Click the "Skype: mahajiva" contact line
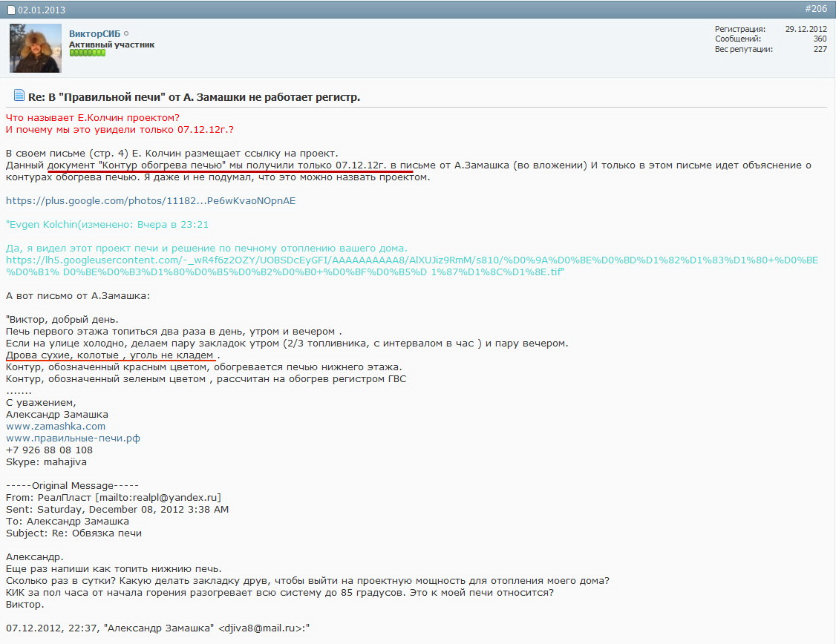Screen dimensions: 836x644 click(x=46, y=462)
